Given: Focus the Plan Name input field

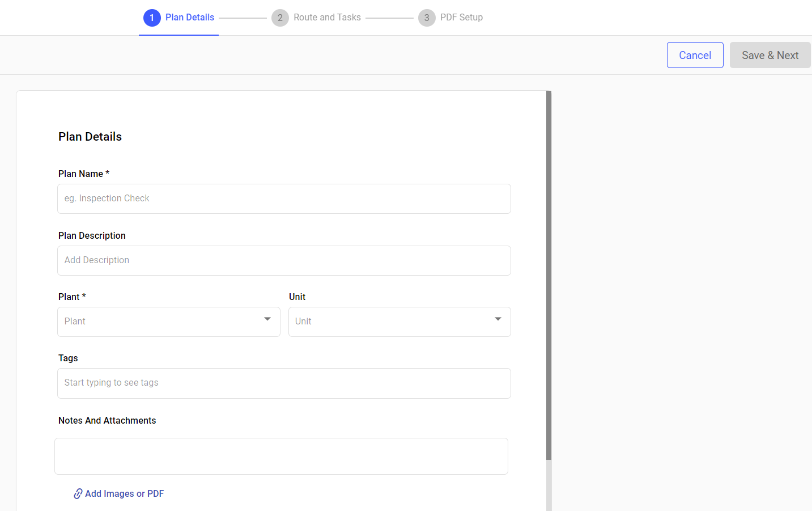Looking at the screenshot, I should click(x=284, y=199).
